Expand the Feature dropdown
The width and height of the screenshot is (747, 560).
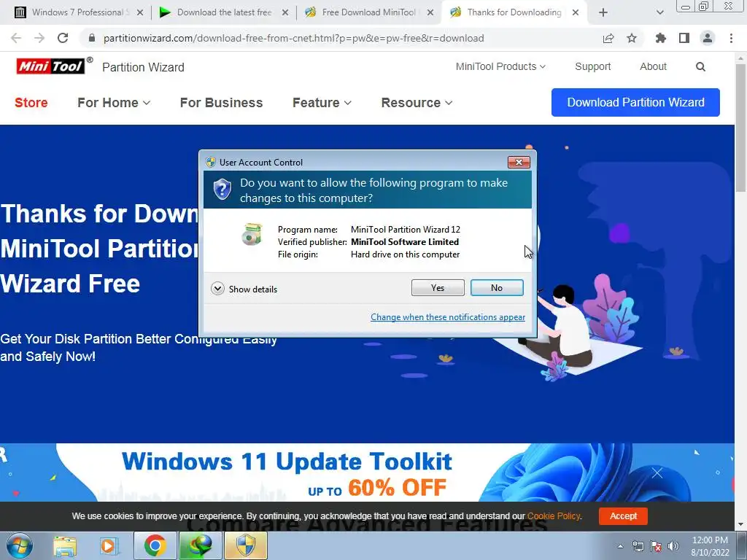(x=322, y=102)
